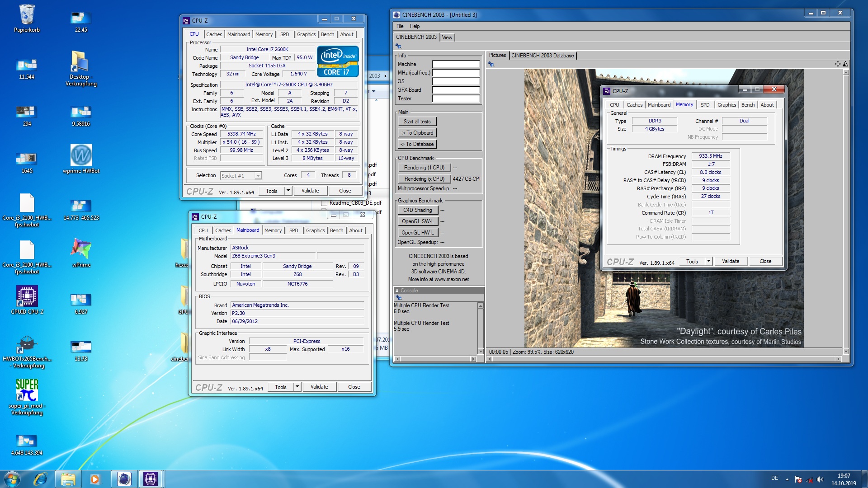The width and height of the screenshot is (868, 488).
Task: Open the SPD tab in Memory CPU-Z window
Action: 705,105
